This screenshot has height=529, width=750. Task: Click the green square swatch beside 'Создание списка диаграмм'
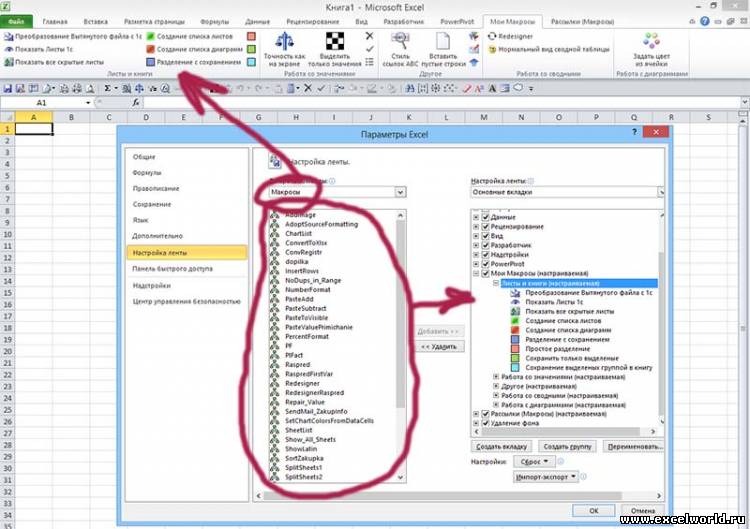pyautogui.click(x=251, y=49)
